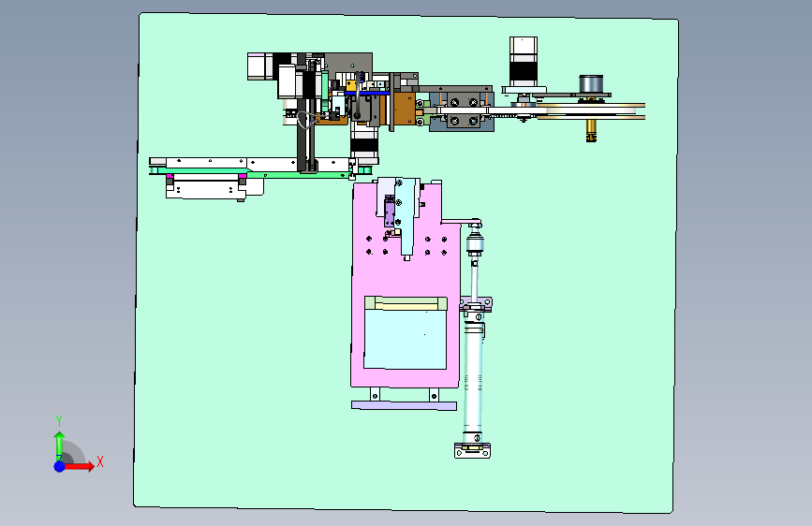
Task: Select the rod-end joint at cylinder top
Action: 476,244
